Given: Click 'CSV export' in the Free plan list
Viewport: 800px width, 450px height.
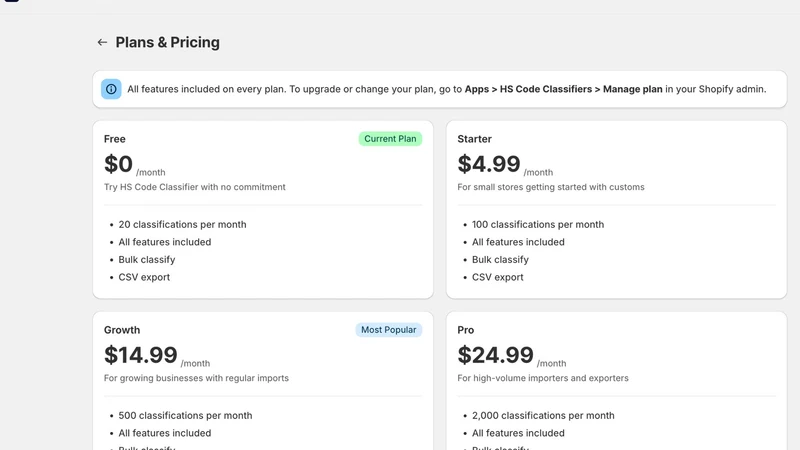Looking at the screenshot, I should pos(144,277).
